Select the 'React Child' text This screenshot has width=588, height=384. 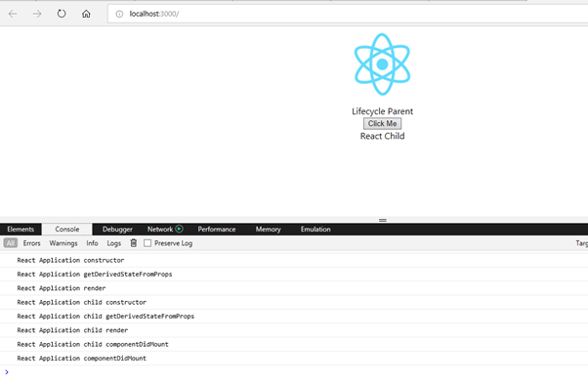(382, 136)
